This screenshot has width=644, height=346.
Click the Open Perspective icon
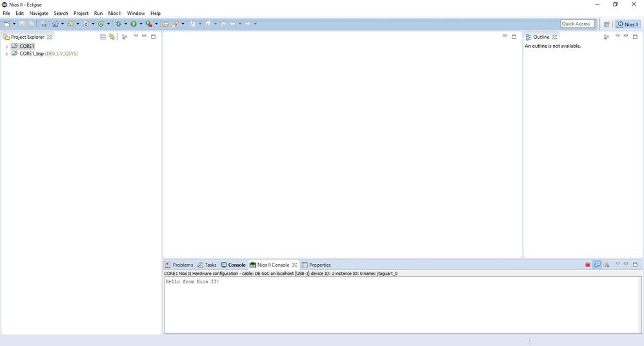[x=607, y=25]
